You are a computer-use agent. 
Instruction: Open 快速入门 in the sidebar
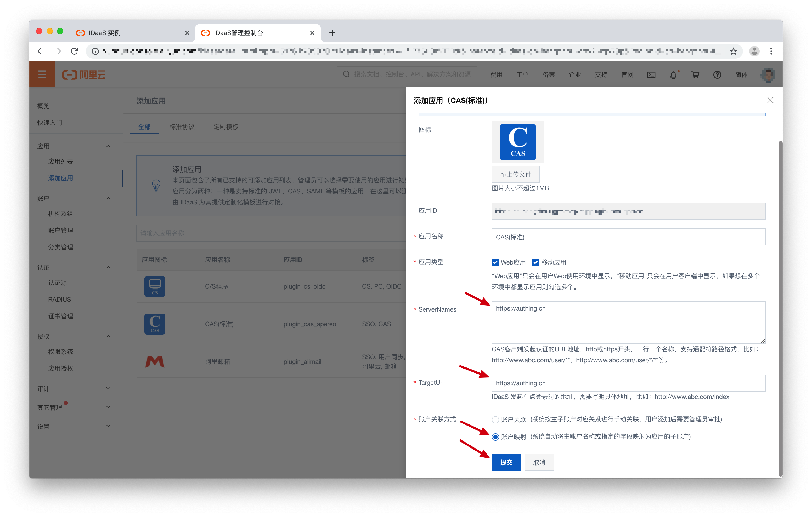point(49,123)
